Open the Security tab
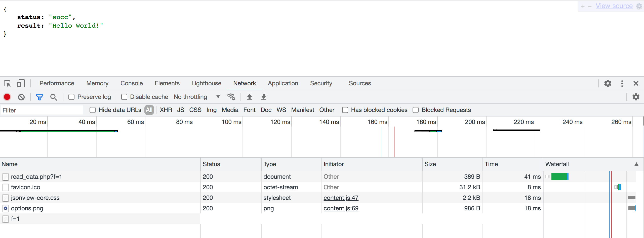Image resolution: width=644 pixels, height=238 pixels. (321, 83)
